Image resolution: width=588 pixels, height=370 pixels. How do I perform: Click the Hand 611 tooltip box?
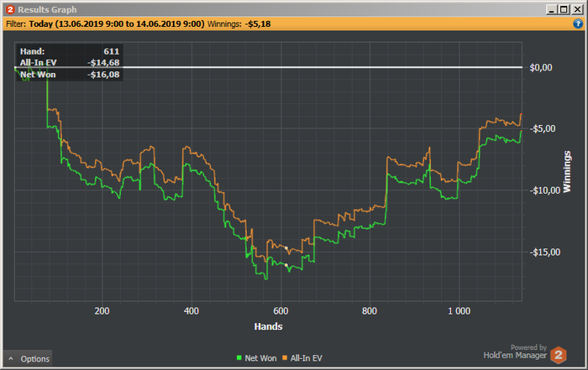pyautogui.click(x=70, y=63)
